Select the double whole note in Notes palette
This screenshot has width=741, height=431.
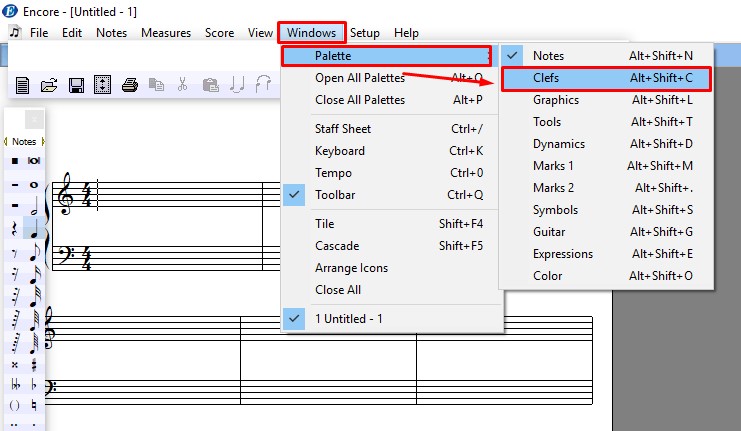[x=34, y=161]
